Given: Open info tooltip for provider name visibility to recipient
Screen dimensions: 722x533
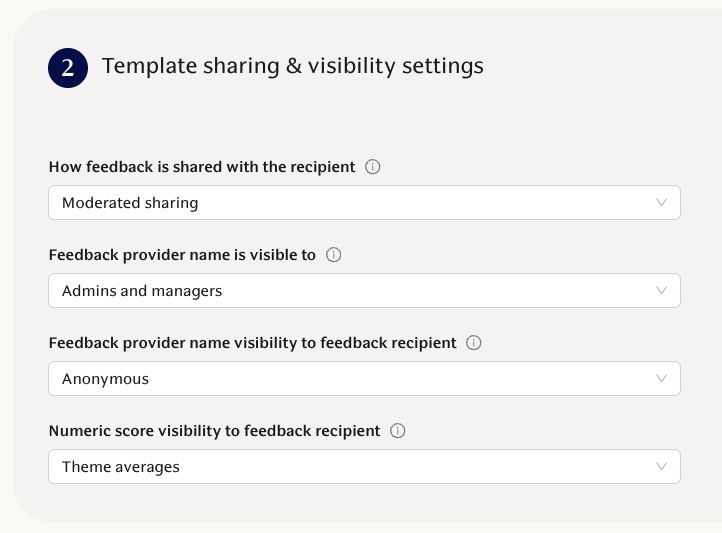Looking at the screenshot, I should [474, 343].
